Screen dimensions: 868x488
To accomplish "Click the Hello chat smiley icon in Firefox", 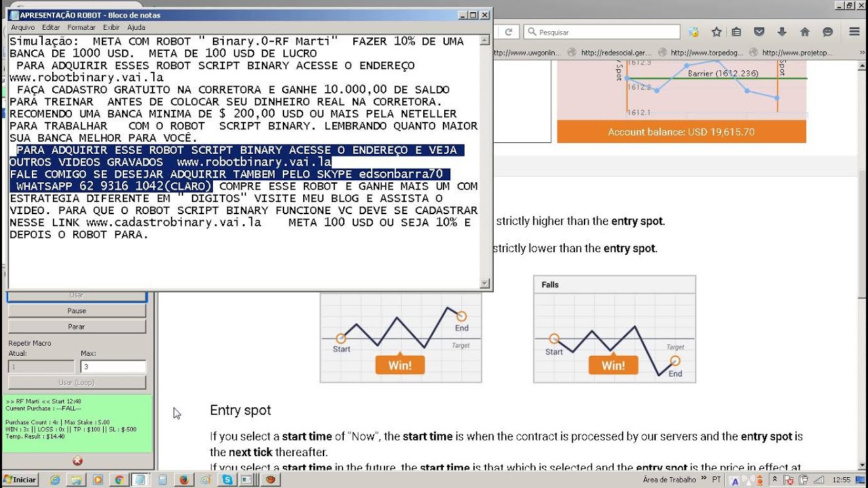I will 827,32.
